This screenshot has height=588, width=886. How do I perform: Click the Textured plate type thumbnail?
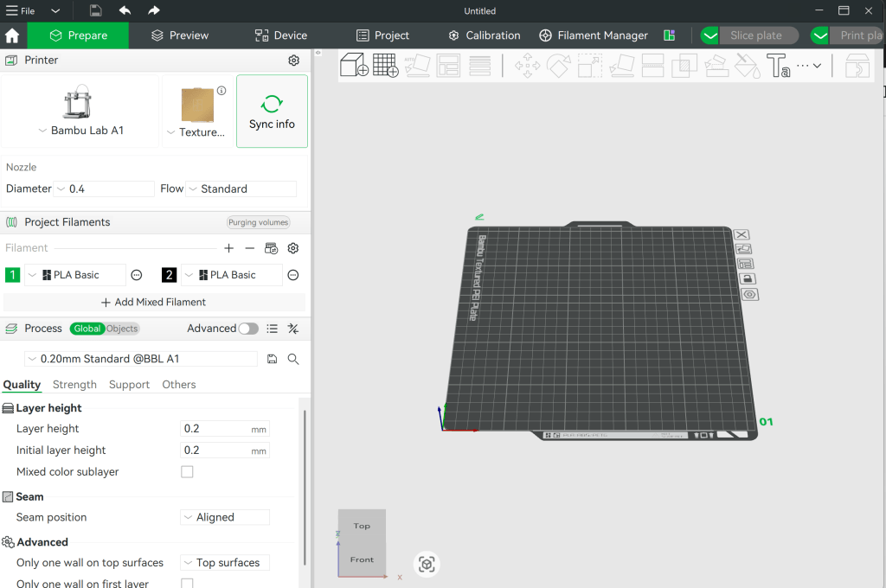(197, 105)
